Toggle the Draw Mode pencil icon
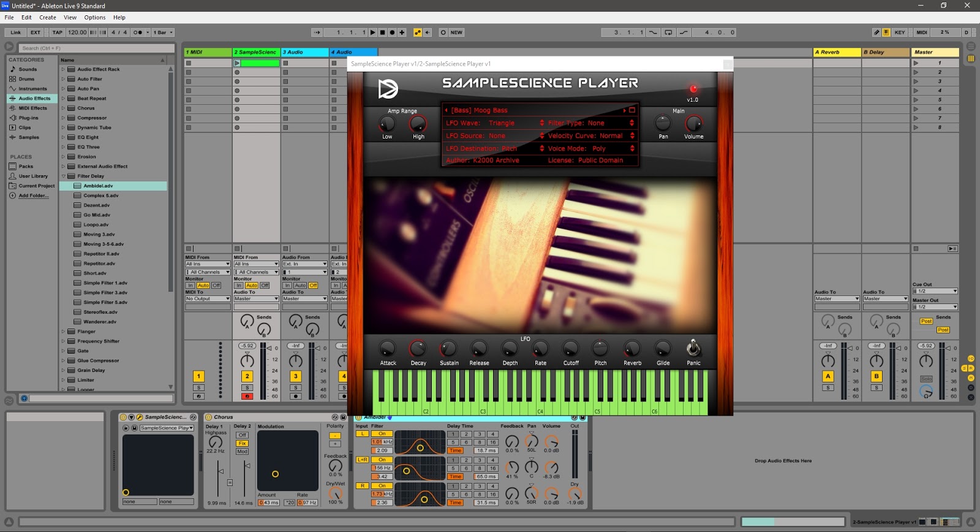The height and width of the screenshot is (532, 980). (876, 32)
